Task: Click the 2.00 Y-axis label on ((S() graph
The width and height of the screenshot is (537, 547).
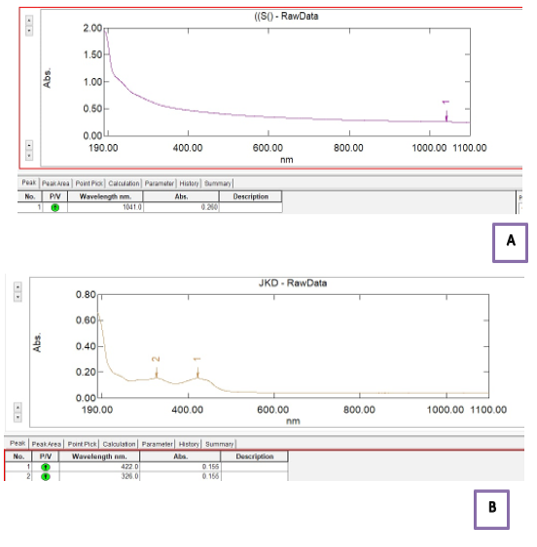Action: click(x=92, y=28)
